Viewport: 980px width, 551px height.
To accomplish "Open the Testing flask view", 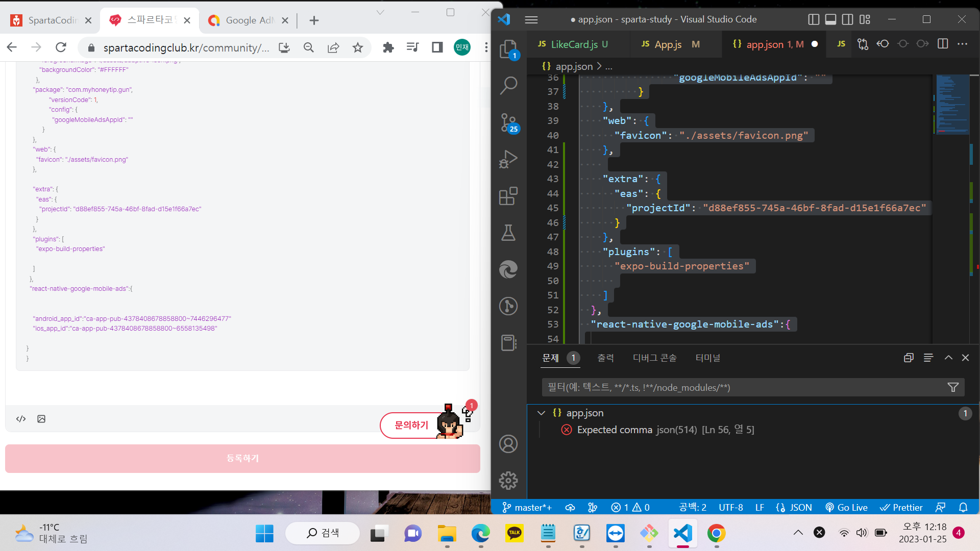I will click(x=508, y=233).
